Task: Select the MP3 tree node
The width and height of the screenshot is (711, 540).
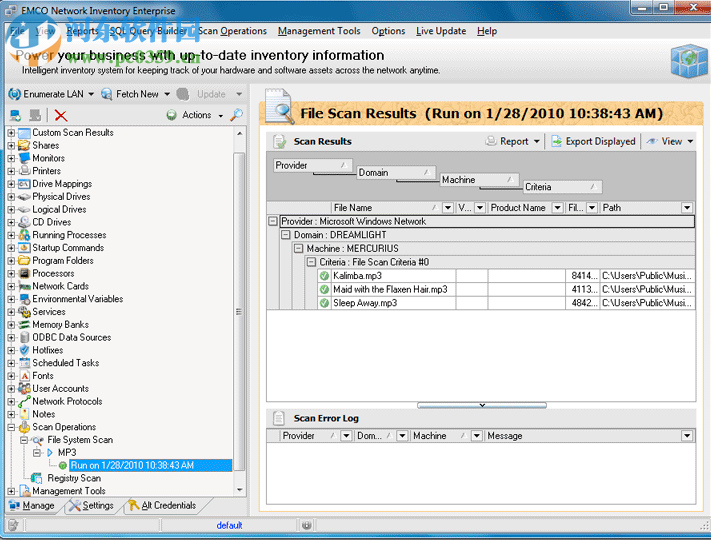Action: (x=67, y=452)
